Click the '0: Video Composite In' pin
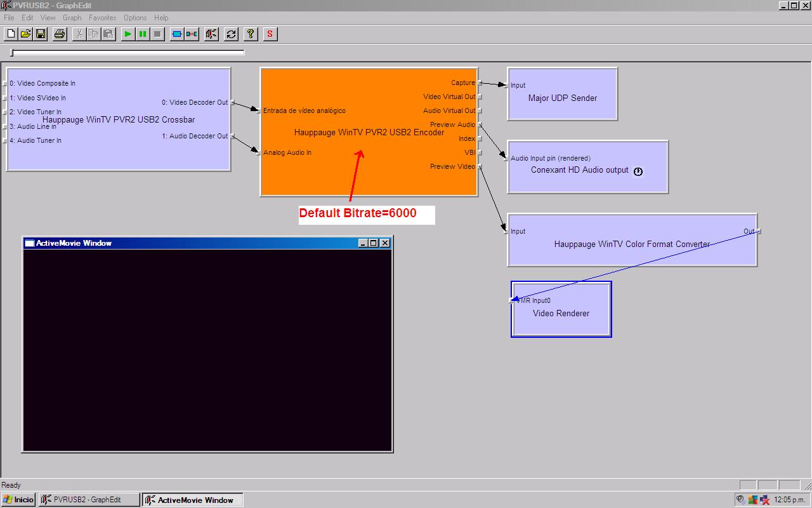This screenshot has height=508, width=812. click(x=5, y=83)
